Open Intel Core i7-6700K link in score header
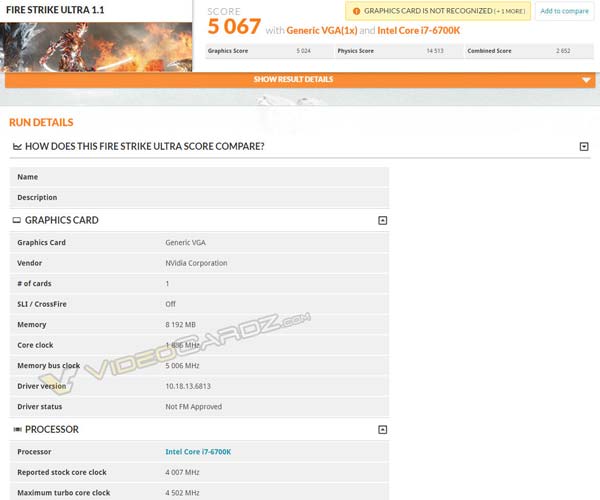 (x=418, y=31)
